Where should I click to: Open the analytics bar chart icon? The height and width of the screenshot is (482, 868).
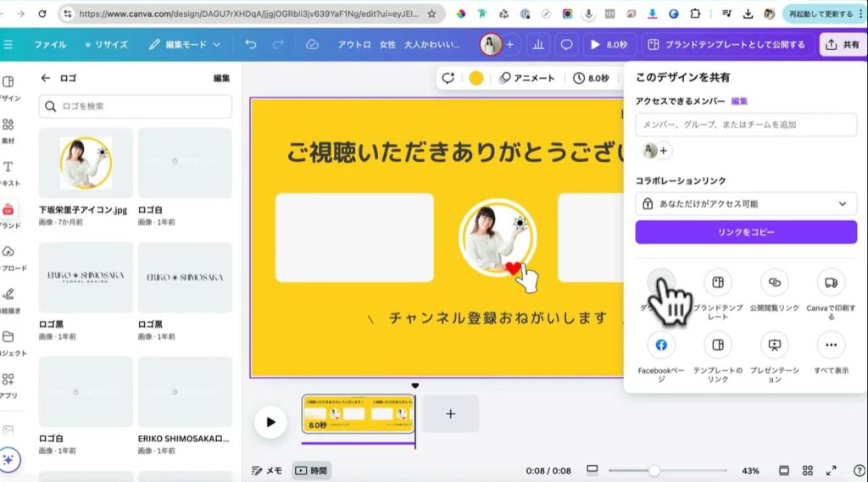click(537, 44)
